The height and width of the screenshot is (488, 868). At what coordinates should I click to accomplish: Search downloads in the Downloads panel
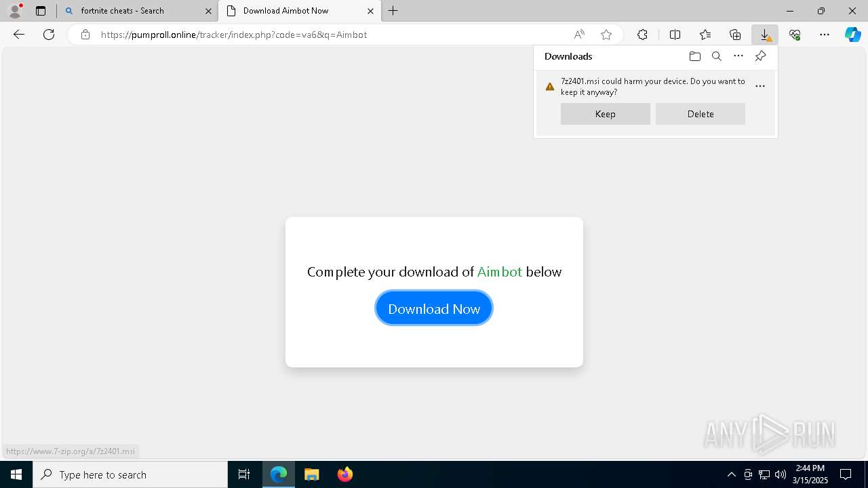pyautogui.click(x=716, y=56)
